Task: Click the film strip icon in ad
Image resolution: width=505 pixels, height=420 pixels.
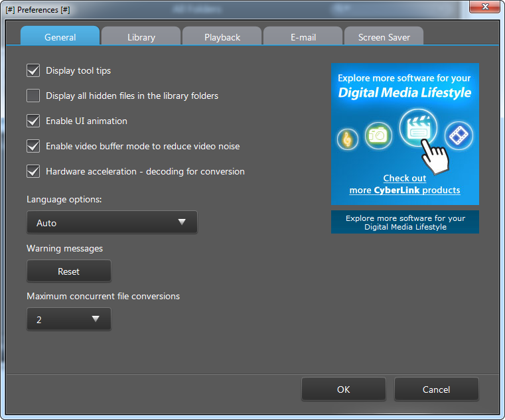Action: click(459, 135)
